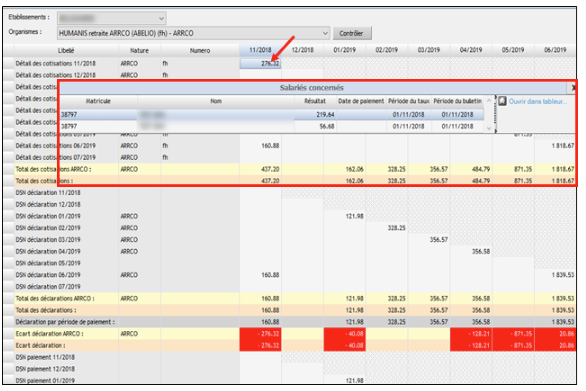
Task: Sort popup by Matricule column
Action: pyautogui.click(x=99, y=101)
